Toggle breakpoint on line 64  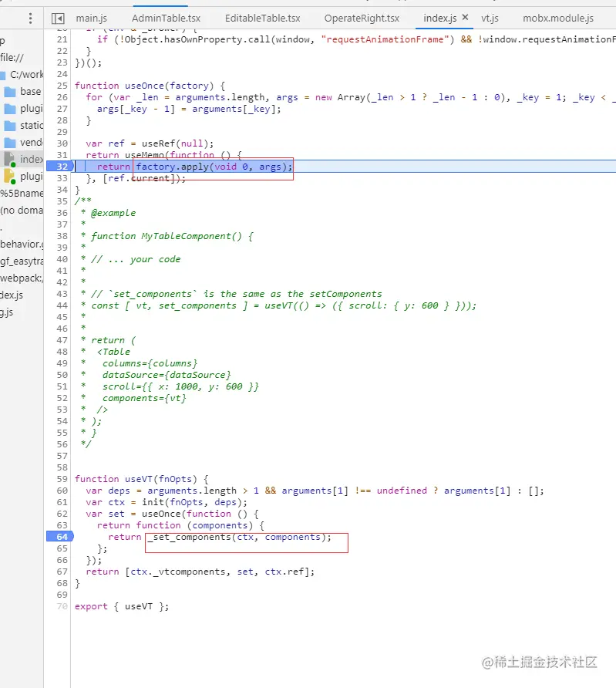pos(60,537)
